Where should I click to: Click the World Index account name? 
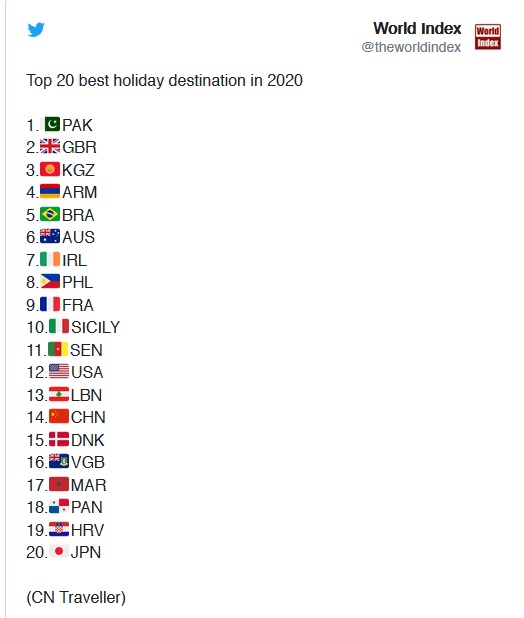(417, 28)
